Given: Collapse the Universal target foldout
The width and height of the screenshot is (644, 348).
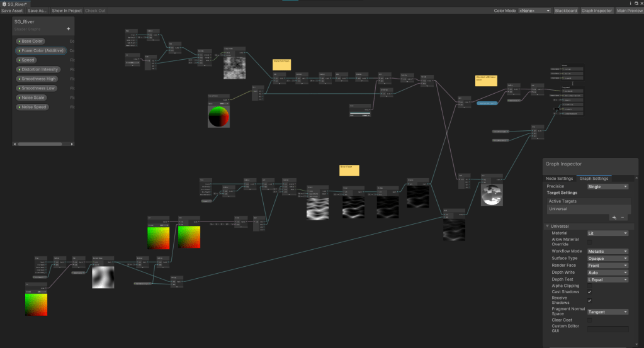Looking at the screenshot, I should 548,227.
